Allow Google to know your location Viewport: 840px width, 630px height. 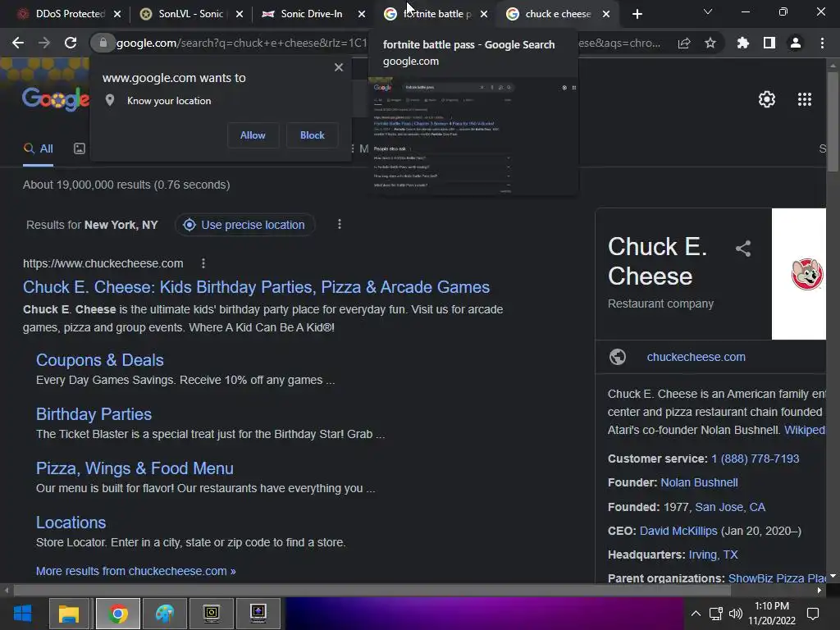click(253, 135)
